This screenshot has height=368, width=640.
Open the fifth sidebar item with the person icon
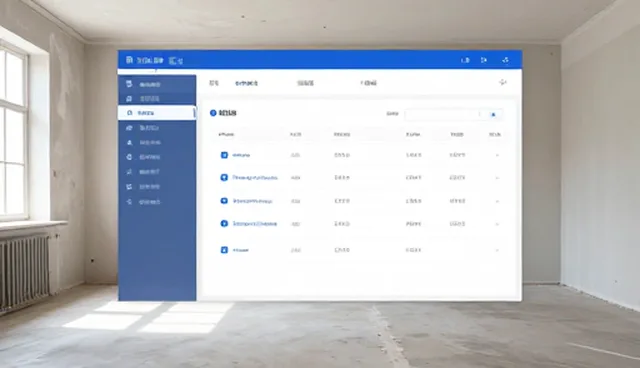[129, 142]
